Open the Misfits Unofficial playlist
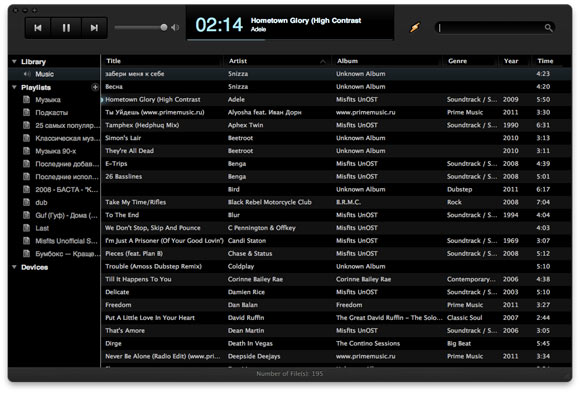Image resolution: width=580 pixels, height=393 pixels. 54,241
